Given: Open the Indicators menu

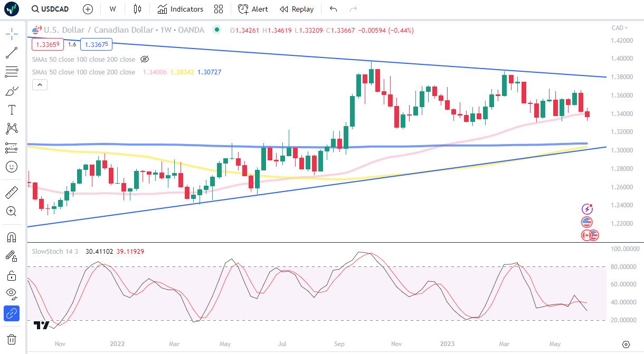Looking at the screenshot, I should pyautogui.click(x=181, y=9).
